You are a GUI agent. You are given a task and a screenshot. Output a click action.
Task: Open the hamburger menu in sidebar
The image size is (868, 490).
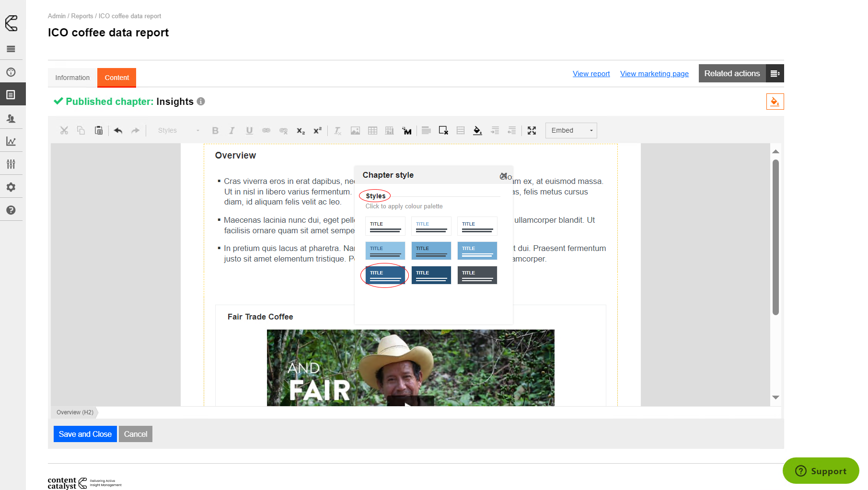[x=11, y=49]
